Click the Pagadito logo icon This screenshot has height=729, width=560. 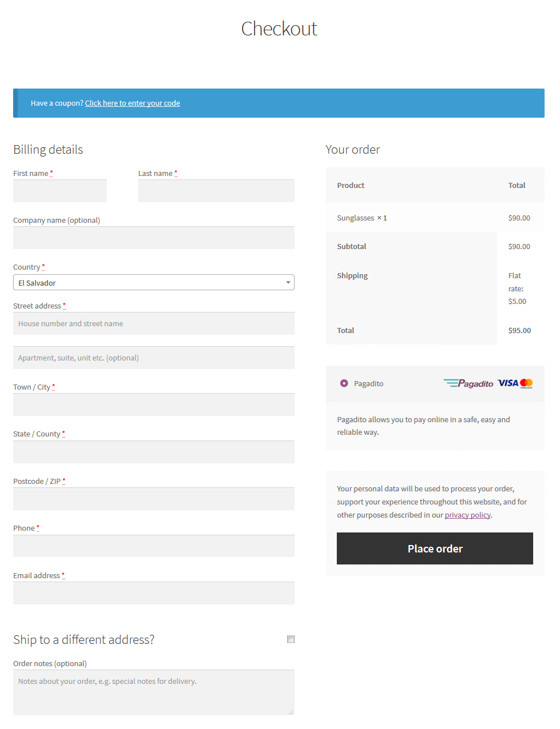point(468,383)
